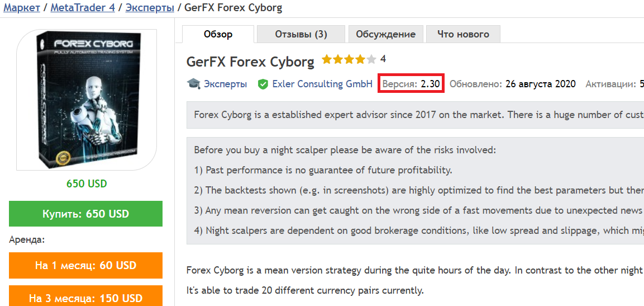Switch to the Отзывы (3) tab

pyautogui.click(x=301, y=34)
